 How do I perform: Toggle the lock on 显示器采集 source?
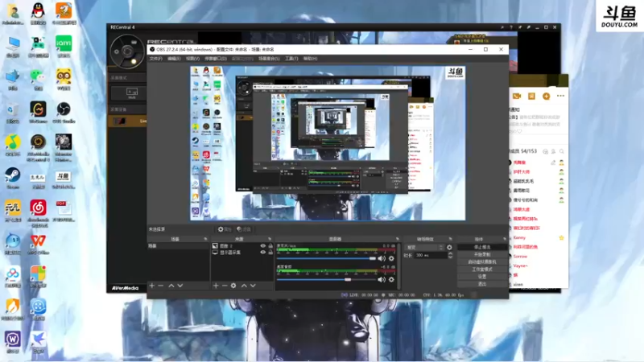click(x=270, y=253)
